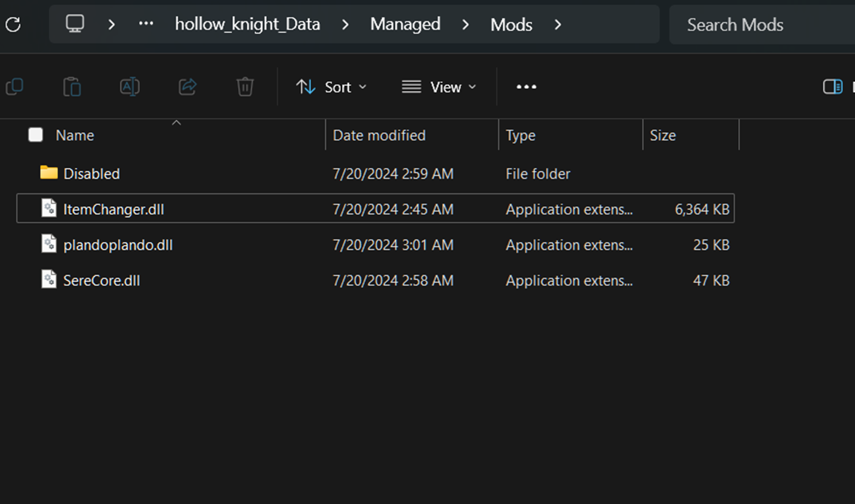Click the Paste toolbar icon
The width and height of the screenshot is (855, 504).
pos(72,87)
